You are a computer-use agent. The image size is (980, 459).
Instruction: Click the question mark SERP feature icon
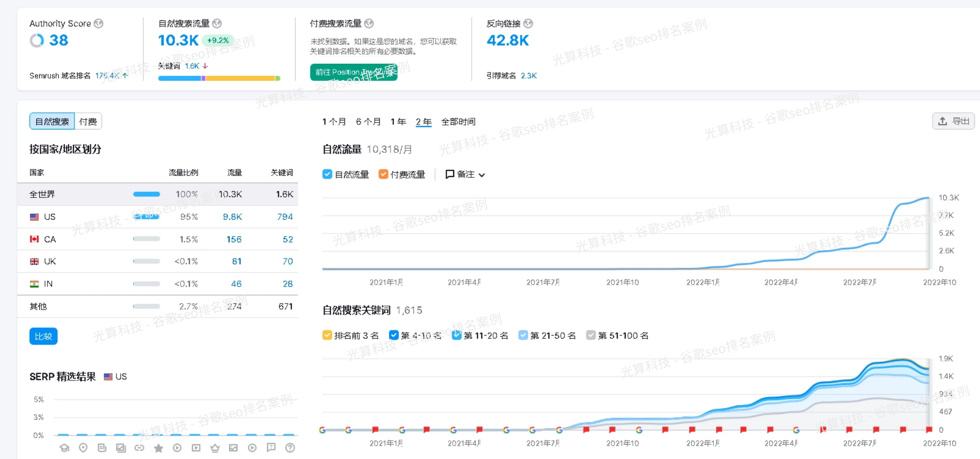pyautogui.click(x=290, y=448)
